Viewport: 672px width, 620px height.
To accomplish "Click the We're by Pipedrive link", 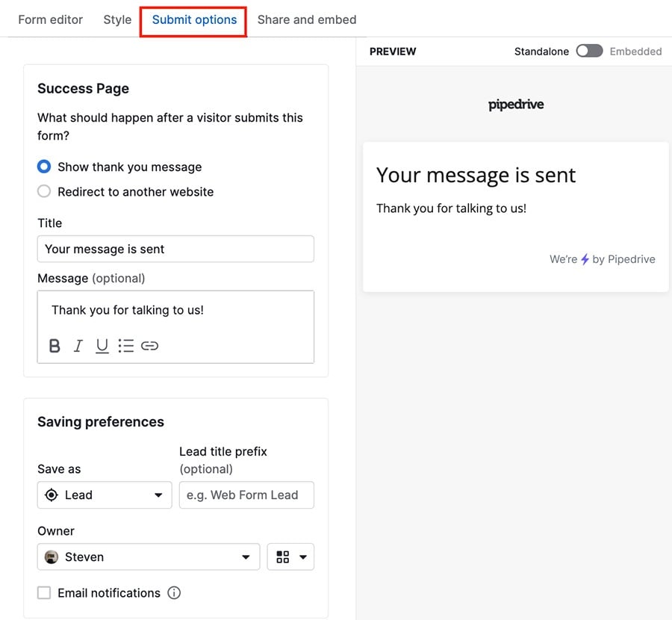I will [x=602, y=259].
